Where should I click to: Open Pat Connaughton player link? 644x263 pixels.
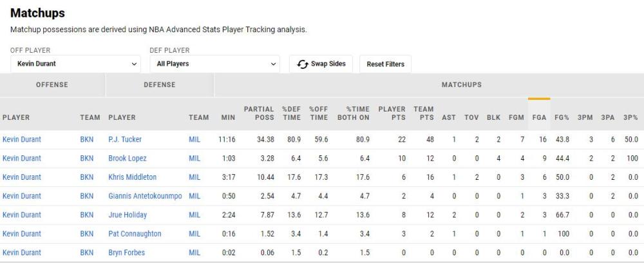135,234
